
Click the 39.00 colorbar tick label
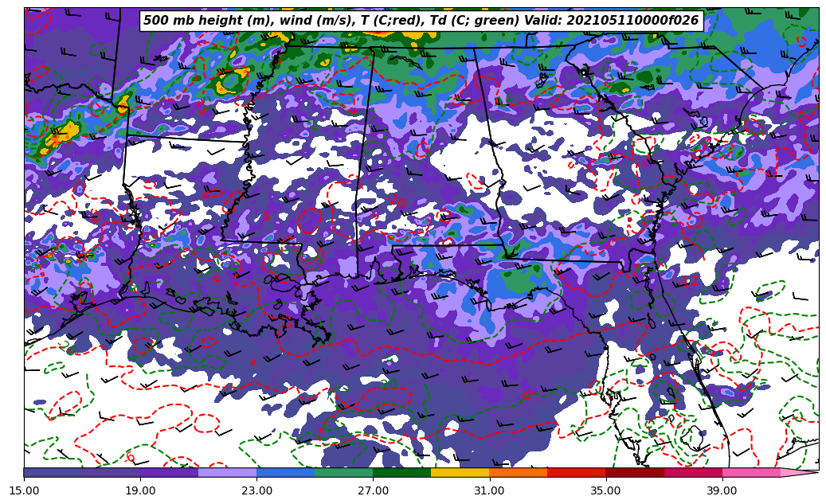point(722,490)
